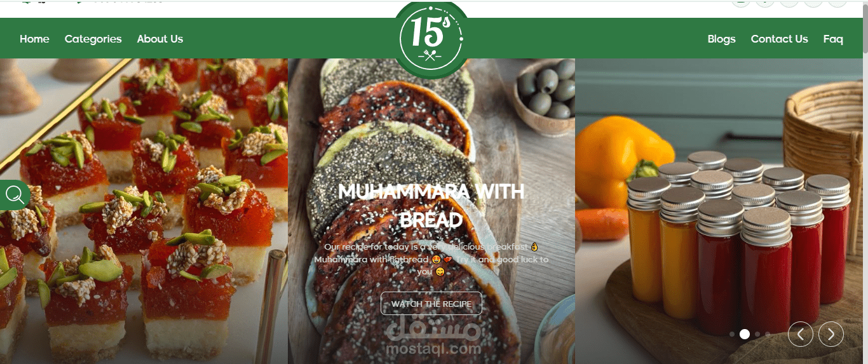Open the Categories menu

[x=93, y=39]
